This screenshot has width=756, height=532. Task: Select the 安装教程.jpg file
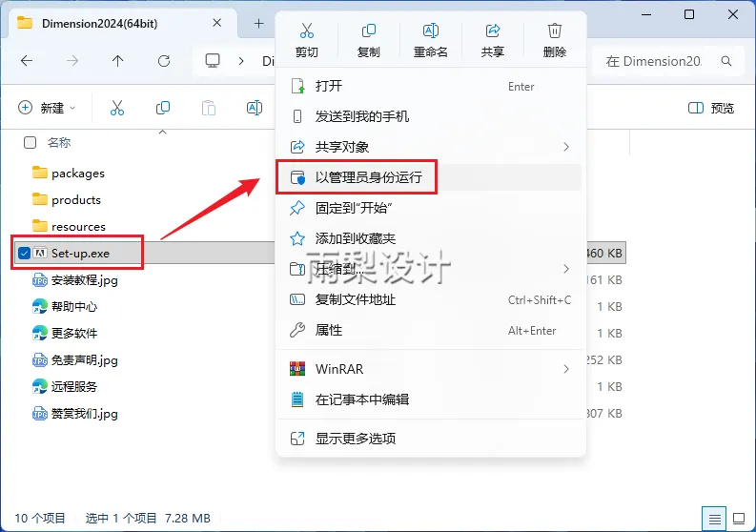pyautogui.click(x=75, y=280)
